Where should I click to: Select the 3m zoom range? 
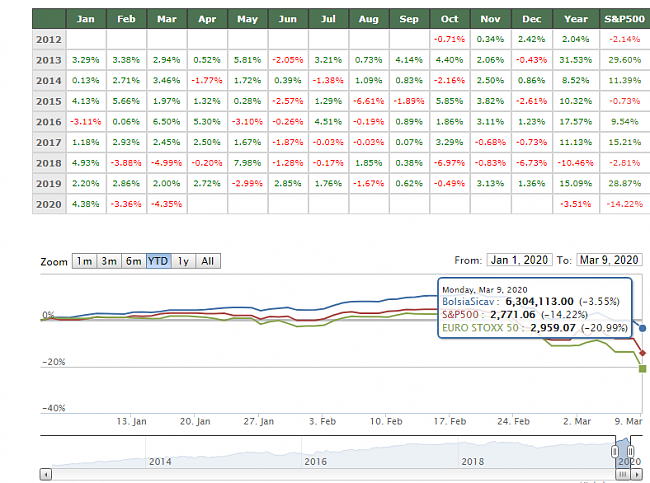point(109,261)
